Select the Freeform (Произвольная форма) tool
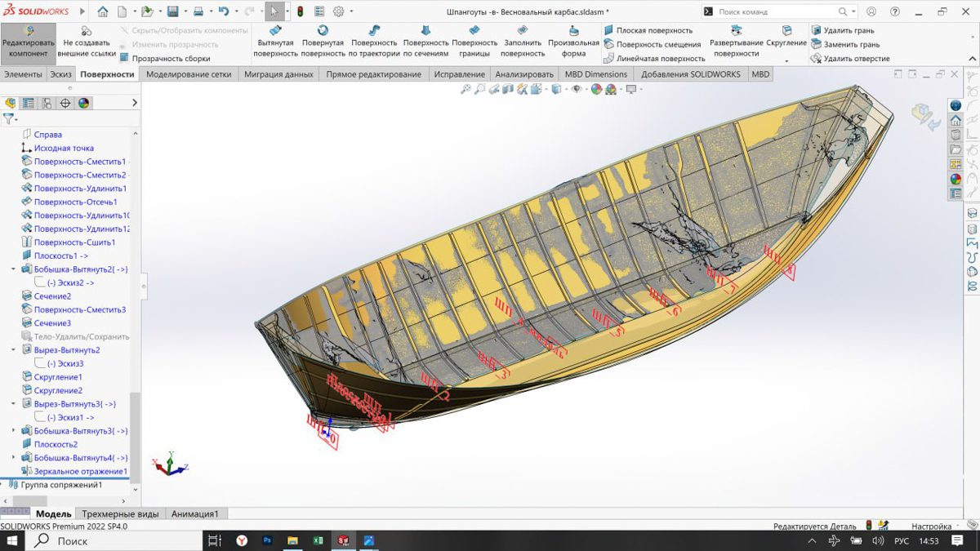Viewport: 980px width, 551px height. 573,41
